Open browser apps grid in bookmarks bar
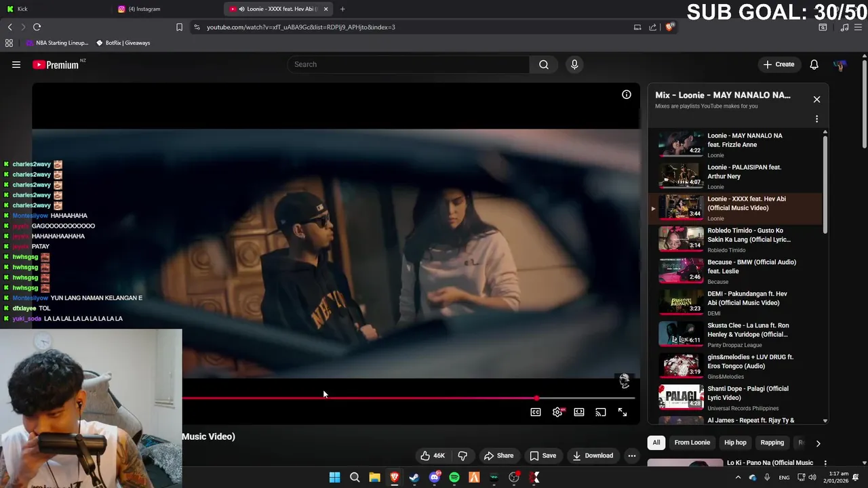The image size is (868, 488). pyautogui.click(x=9, y=43)
